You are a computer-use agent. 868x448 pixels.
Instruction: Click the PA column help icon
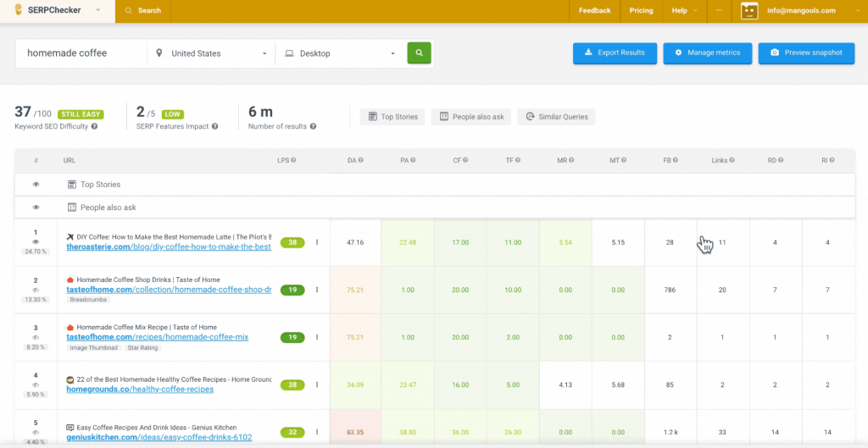point(413,160)
